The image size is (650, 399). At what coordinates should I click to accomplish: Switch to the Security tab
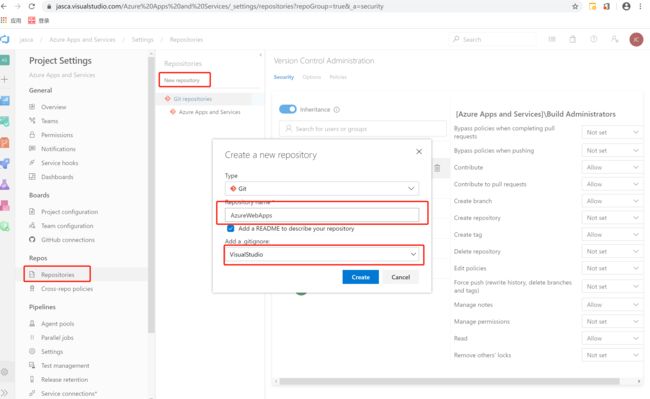284,77
